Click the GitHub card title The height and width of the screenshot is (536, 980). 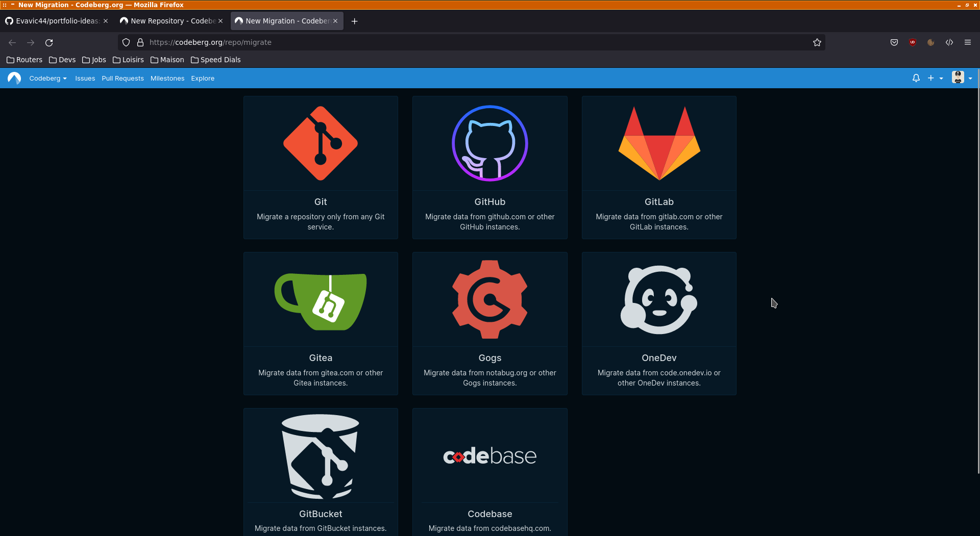[x=490, y=202]
